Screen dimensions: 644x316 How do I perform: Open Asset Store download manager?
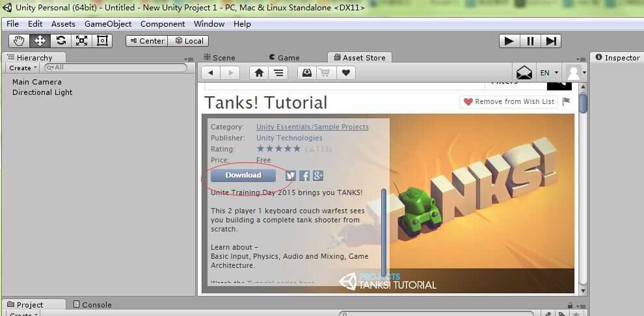coord(307,73)
